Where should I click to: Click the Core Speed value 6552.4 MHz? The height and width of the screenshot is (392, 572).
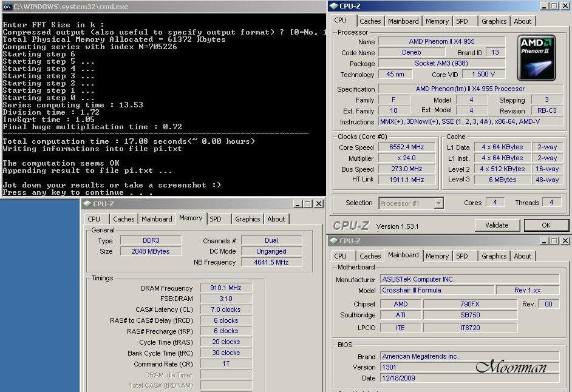click(x=407, y=147)
